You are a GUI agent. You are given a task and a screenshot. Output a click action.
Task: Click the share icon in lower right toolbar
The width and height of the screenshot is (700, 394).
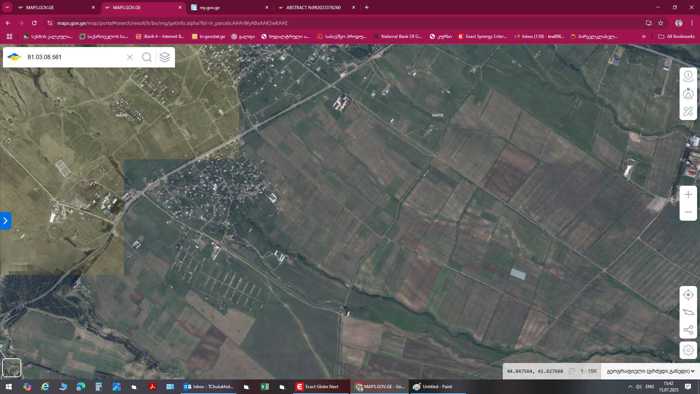[688, 330]
